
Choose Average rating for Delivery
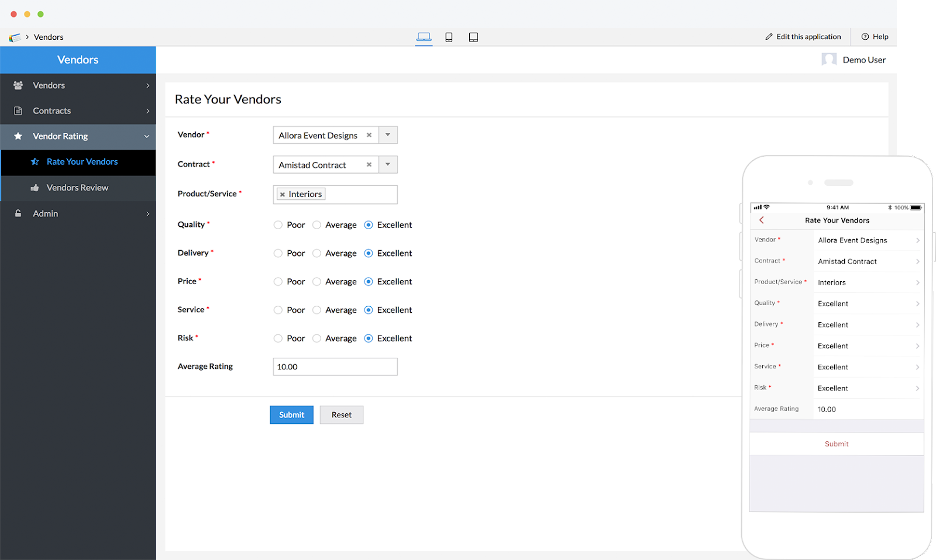pyautogui.click(x=316, y=253)
